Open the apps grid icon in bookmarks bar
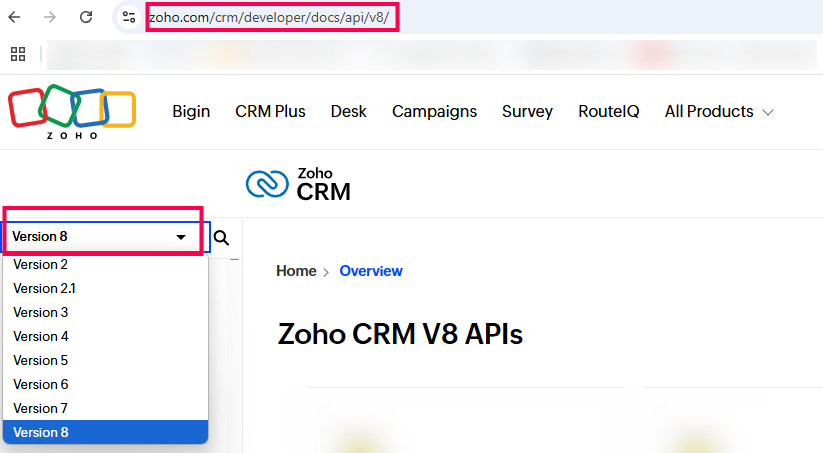Image resolution: width=823 pixels, height=453 pixels. pos(18,54)
